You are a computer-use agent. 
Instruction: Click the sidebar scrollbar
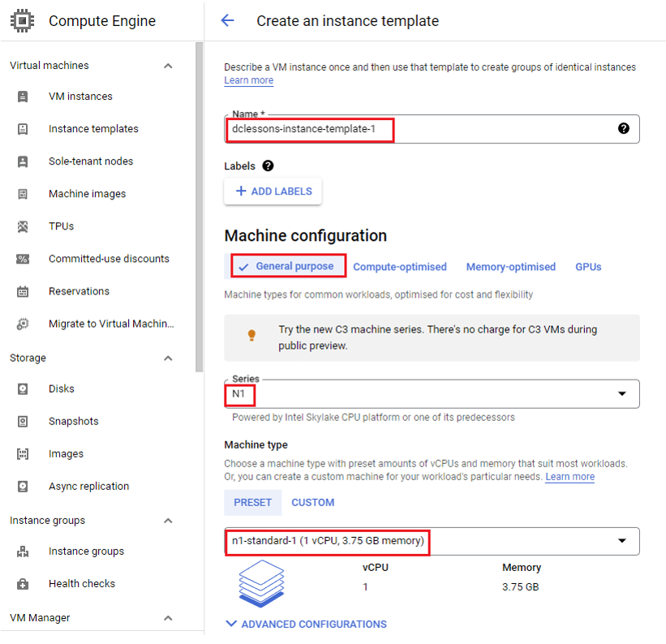coord(200,207)
